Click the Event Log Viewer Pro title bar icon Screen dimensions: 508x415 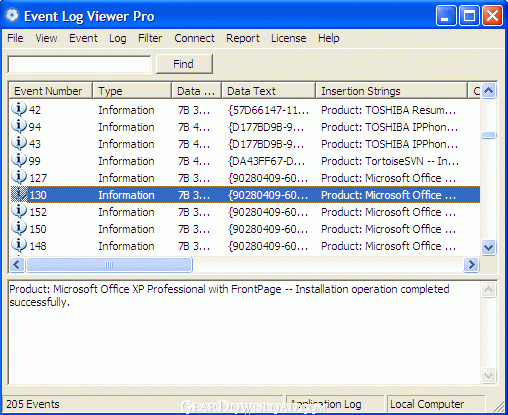[12, 15]
